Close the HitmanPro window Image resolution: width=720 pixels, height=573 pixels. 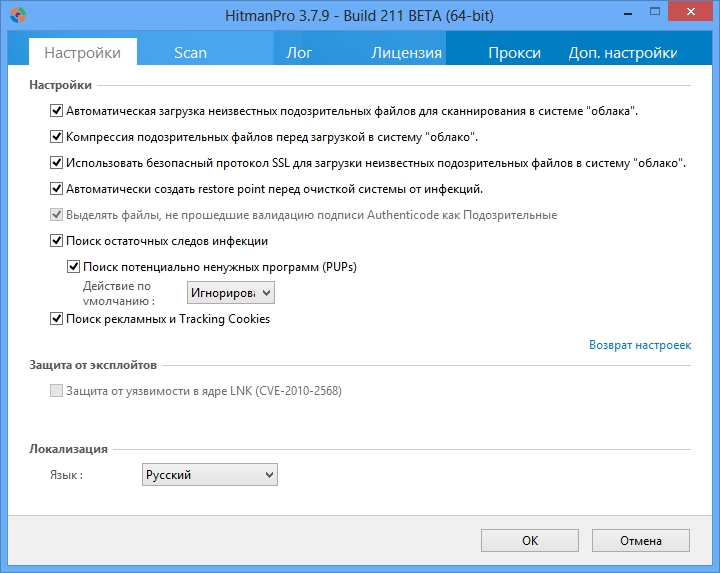pos(691,12)
